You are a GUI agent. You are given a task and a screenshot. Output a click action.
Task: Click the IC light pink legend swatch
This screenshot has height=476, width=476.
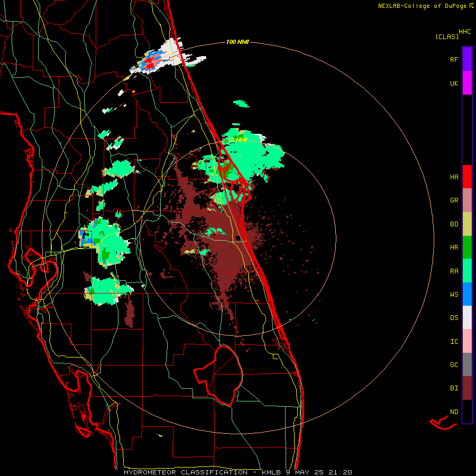pyautogui.click(x=467, y=341)
